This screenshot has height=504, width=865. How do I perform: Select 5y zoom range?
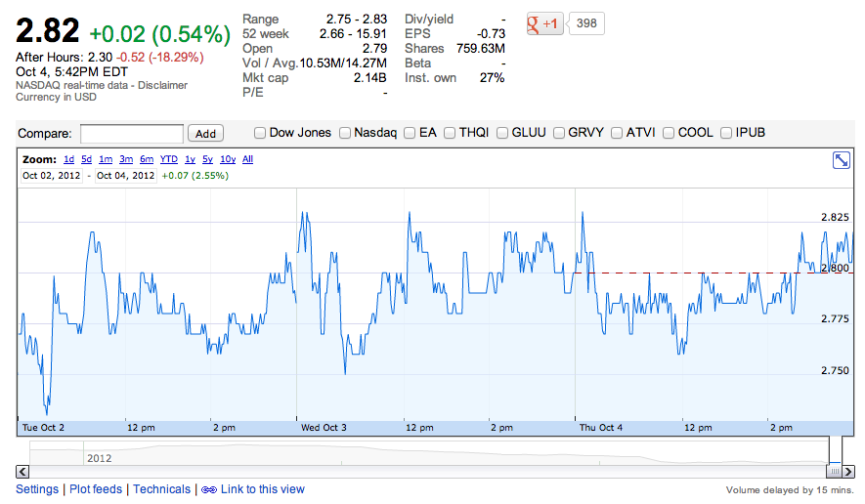pyautogui.click(x=207, y=159)
